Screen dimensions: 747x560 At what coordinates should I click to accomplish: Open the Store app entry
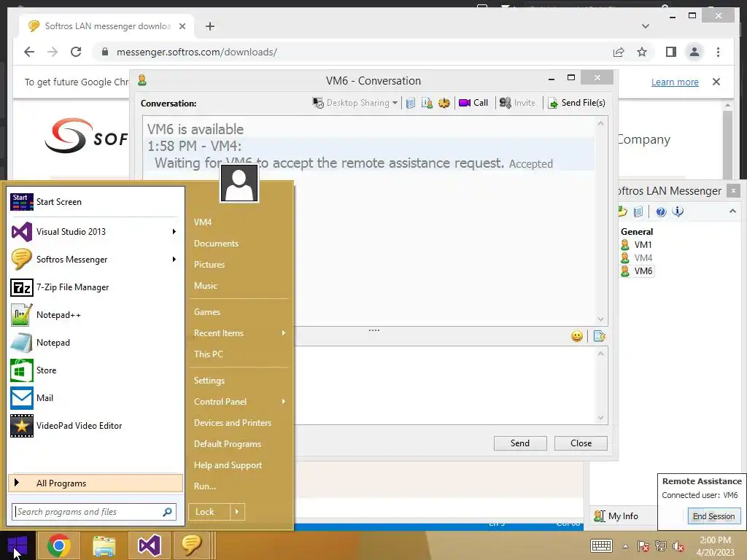tap(96, 370)
